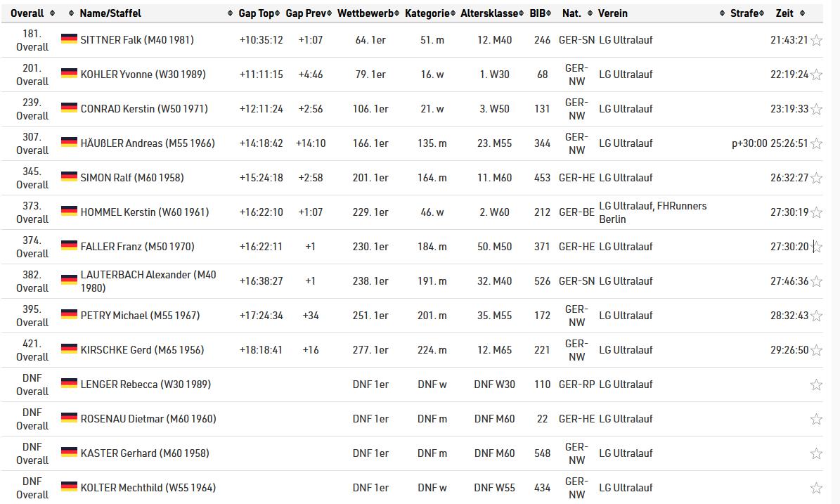This screenshot has width=840, height=504.
Task: Sort by Altersklasse column header
Action: [x=490, y=13]
